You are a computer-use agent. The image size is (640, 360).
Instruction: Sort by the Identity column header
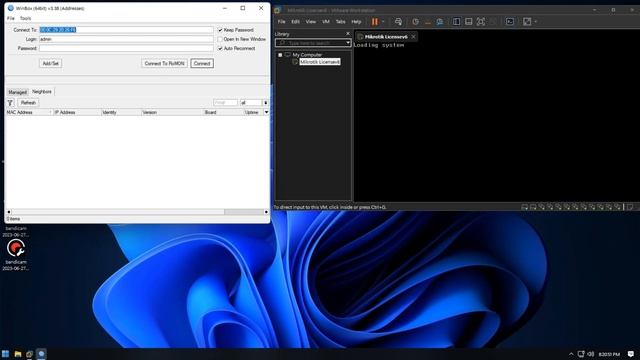[x=121, y=112]
